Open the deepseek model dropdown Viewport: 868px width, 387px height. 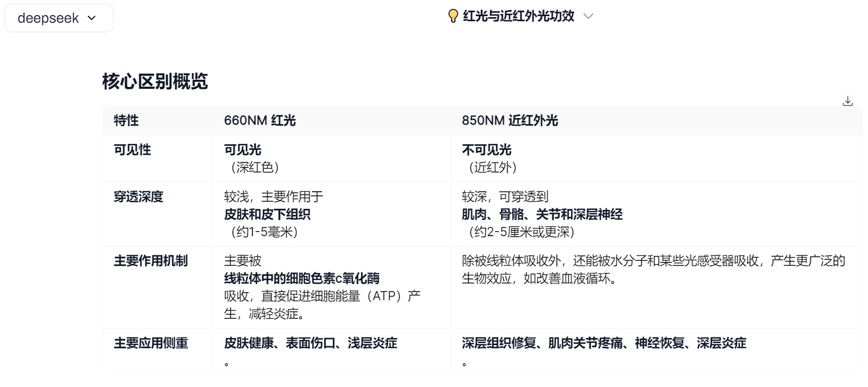(x=59, y=18)
